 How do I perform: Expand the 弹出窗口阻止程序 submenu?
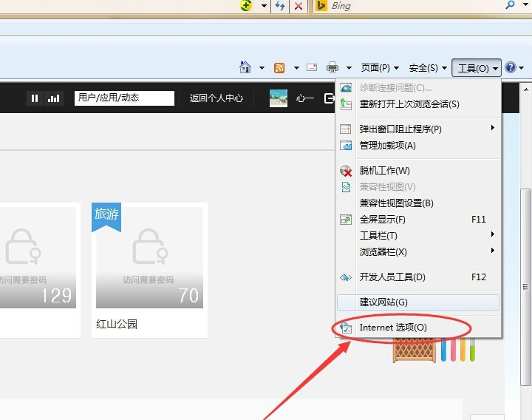pos(400,129)
